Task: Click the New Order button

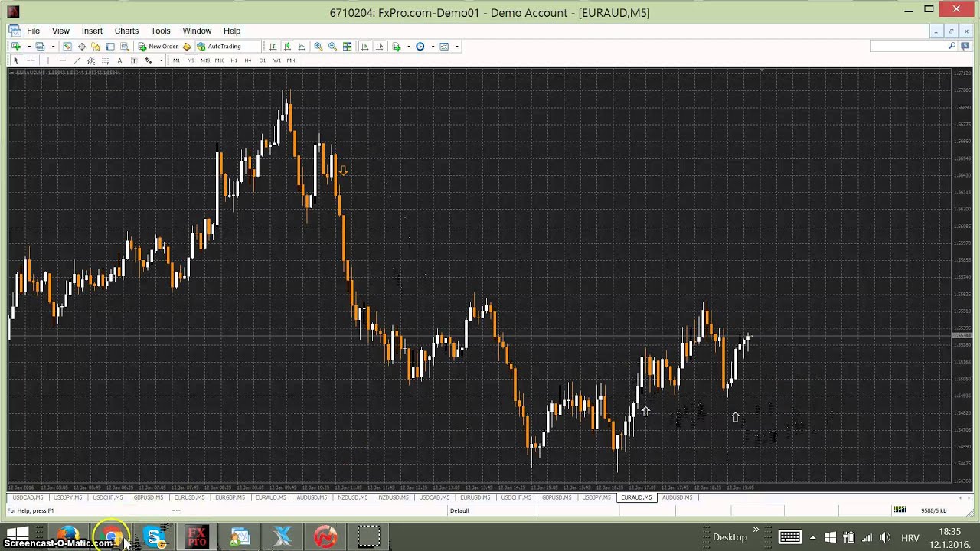Action: (x=158, y=47)
